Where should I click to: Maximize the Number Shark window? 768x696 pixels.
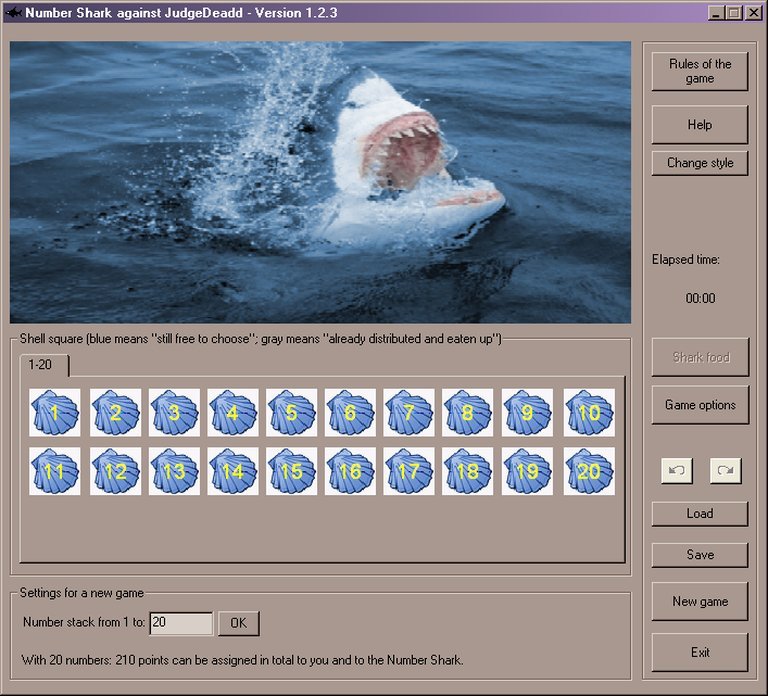pyautogui.click(x=734, y=13)
